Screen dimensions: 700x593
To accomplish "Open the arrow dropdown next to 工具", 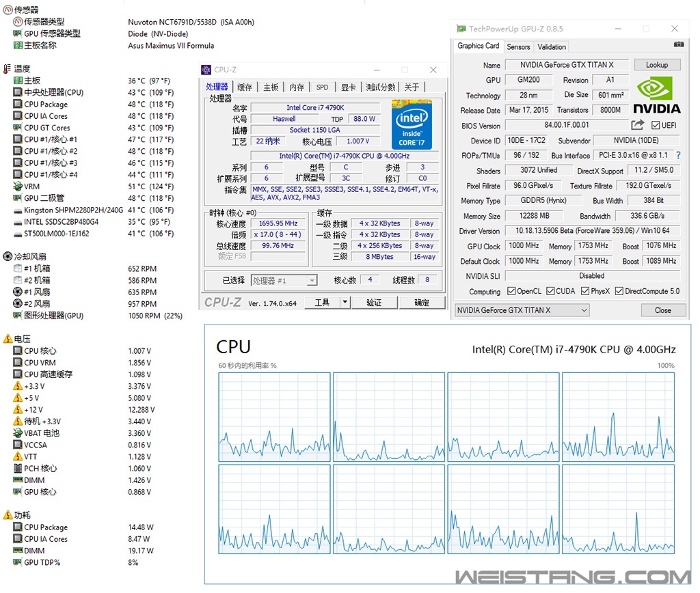I will click(345, 303).
